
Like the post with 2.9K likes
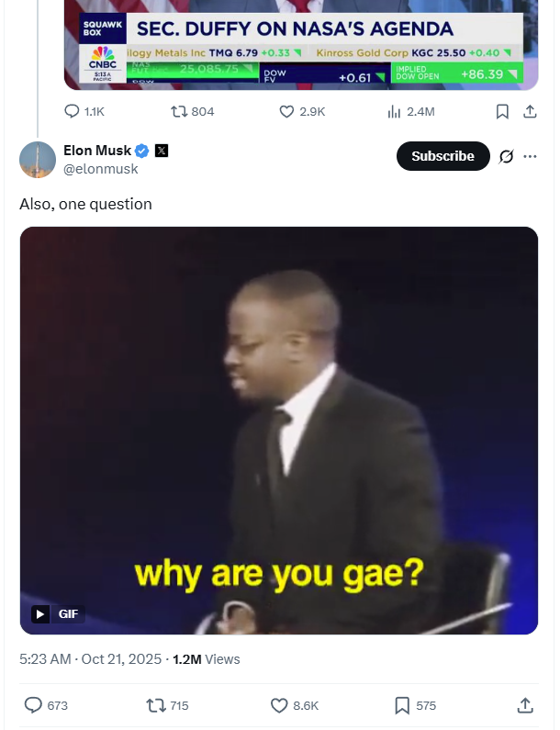click(302, 111)
